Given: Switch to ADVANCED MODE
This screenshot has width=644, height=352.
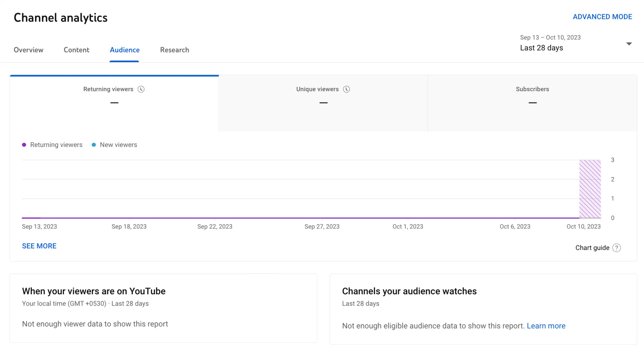Looking at the screenshot, I should (x=602, y=17).
